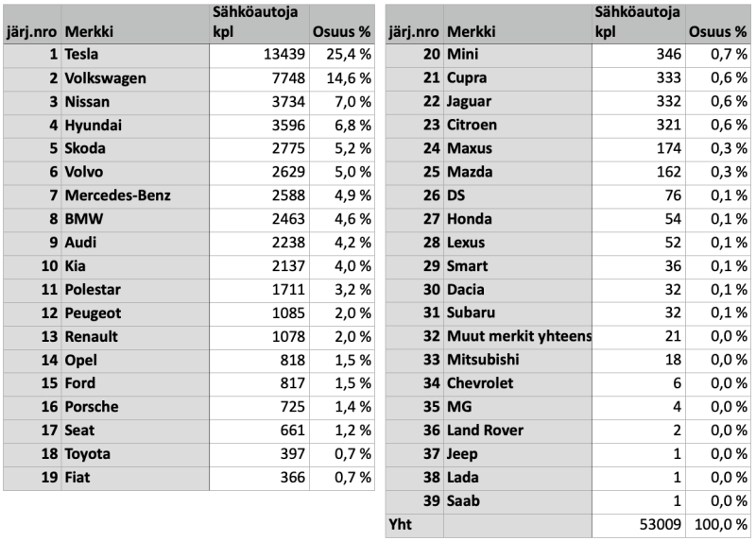756x541 pixels.
Task: Click the Yht total row label
Action: coord(401,524)
